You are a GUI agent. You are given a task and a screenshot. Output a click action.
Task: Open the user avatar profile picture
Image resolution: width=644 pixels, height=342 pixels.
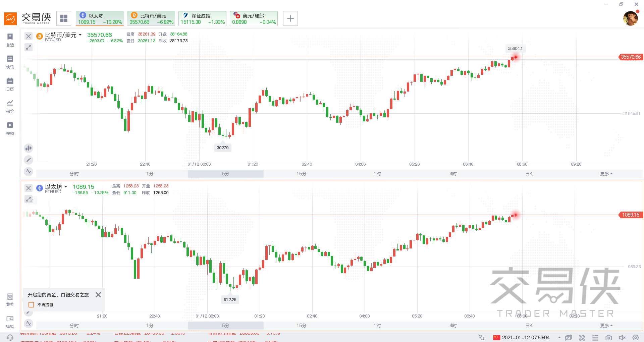point(630,18)
